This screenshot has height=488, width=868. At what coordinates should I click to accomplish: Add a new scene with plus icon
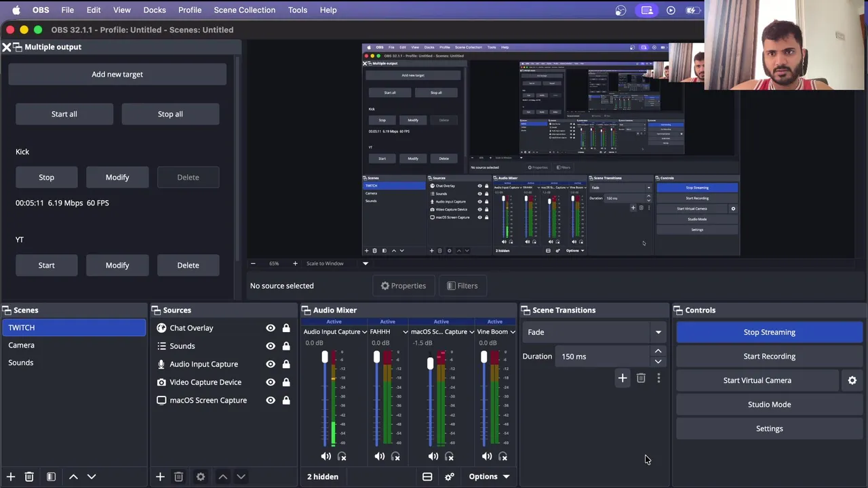(10, 476)
